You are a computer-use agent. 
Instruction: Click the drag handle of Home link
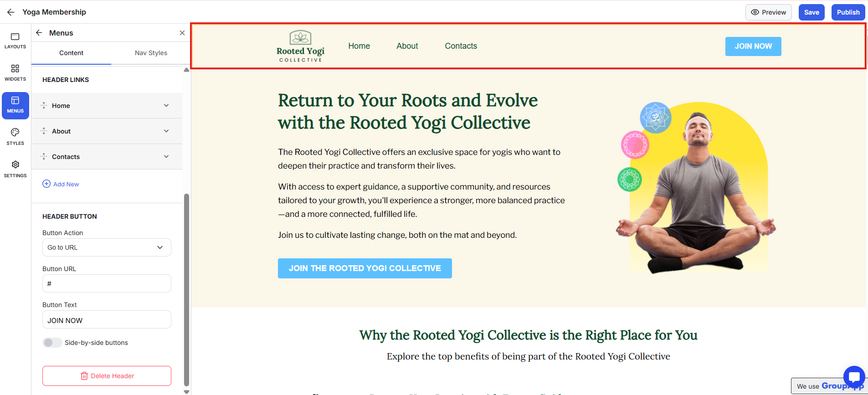[x=44, y=106]
